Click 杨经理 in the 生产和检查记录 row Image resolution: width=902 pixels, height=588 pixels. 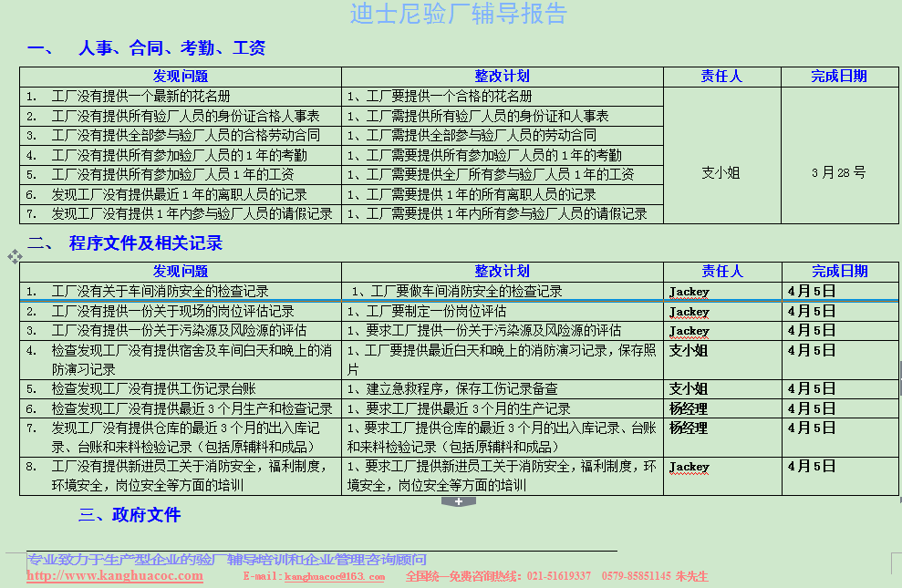688,408
